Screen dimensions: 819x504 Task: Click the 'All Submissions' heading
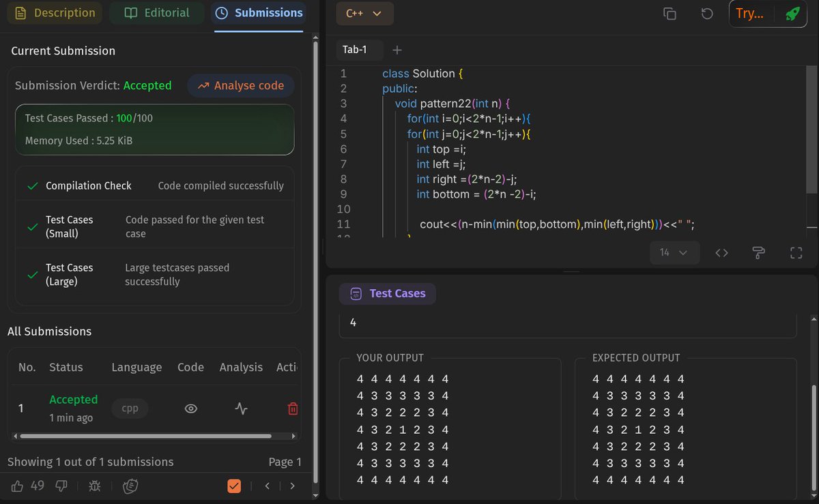click(x=49, y=331)
